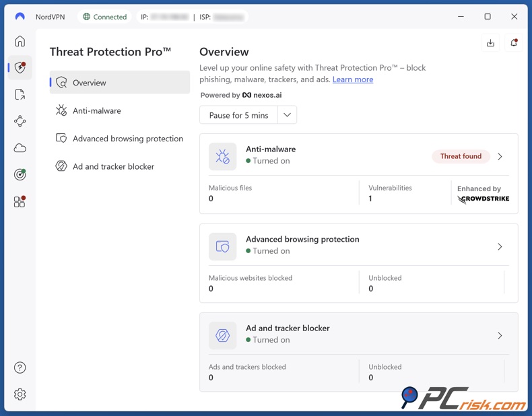Select the Overview menu item
Viewport: 532px width, 416px height.
[x=120, y=83]
